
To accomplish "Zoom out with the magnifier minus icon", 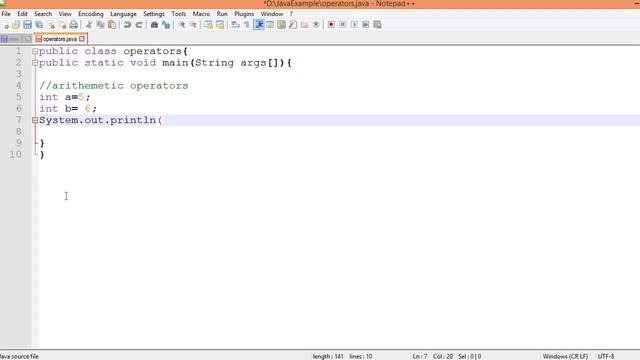I will 193,25.
